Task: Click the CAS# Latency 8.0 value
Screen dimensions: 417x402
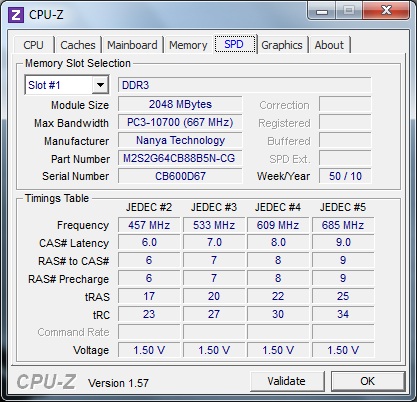Action: point(278,242)
